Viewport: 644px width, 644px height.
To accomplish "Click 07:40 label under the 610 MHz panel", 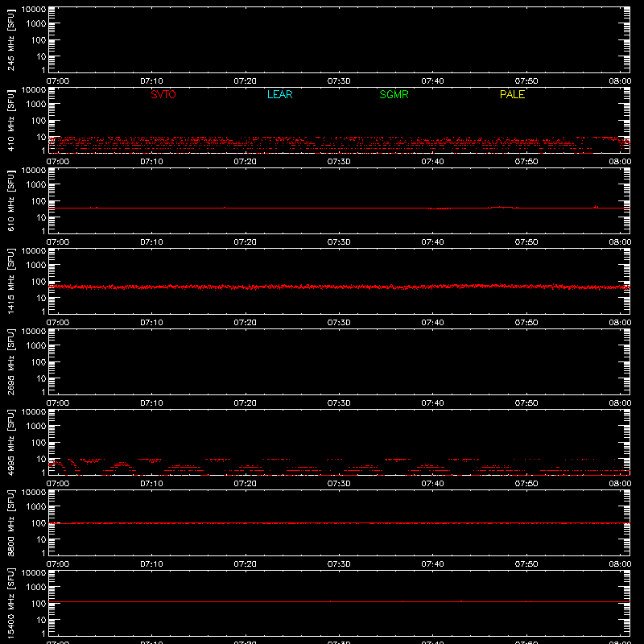I will pyautogui.click(x=432, y=242).
